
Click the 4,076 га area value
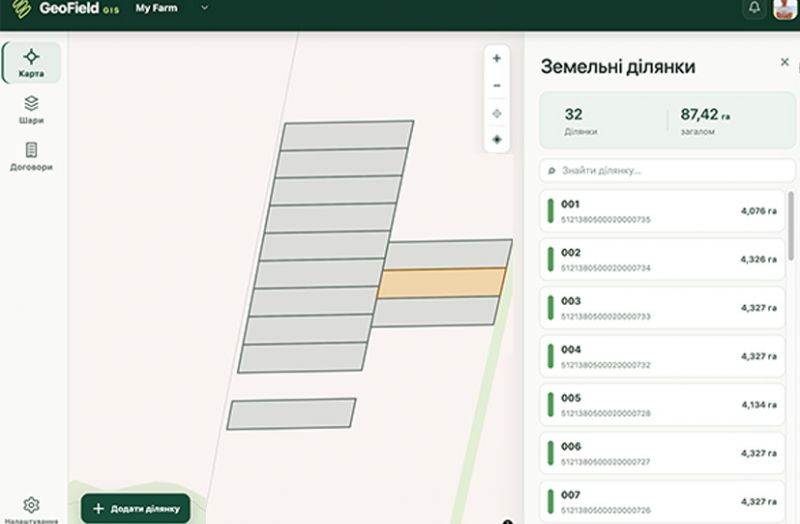(x=759, y=211)
